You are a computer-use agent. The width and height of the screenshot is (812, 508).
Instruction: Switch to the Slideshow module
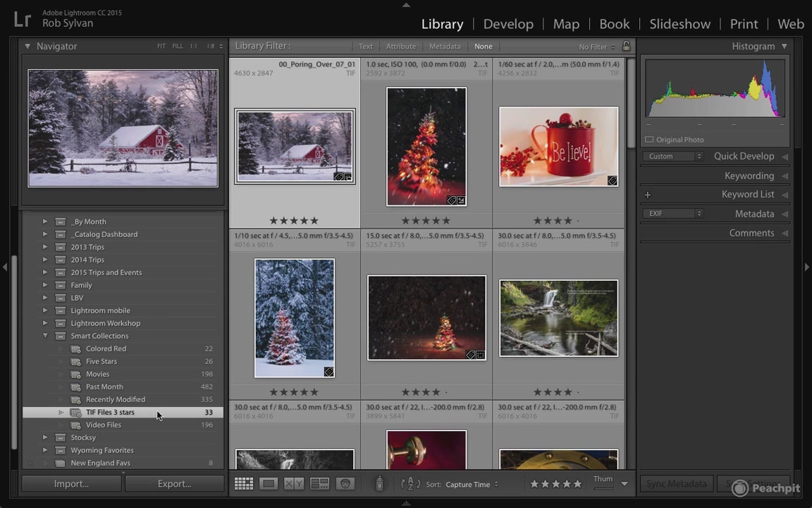(680, 24)
